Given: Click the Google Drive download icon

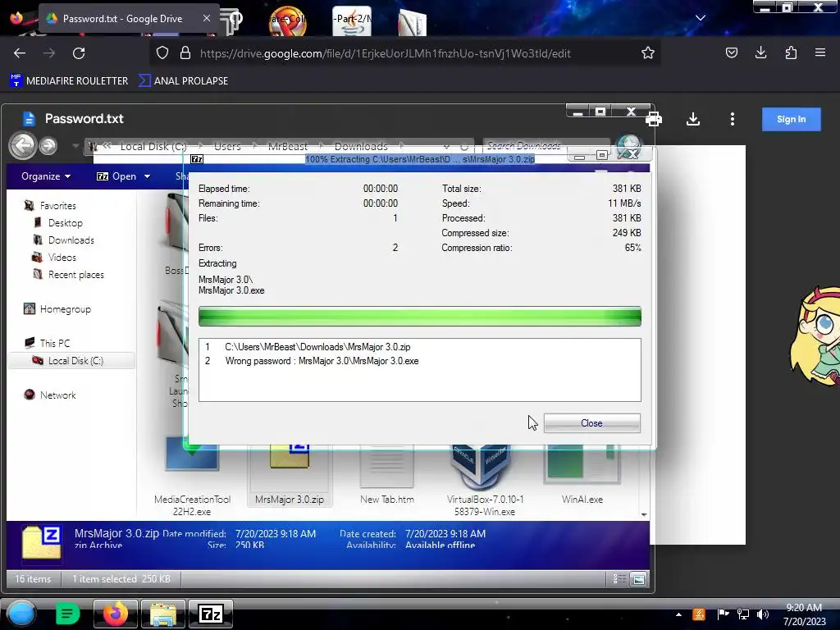Looking at the screenshot, I should coord(692,119).
